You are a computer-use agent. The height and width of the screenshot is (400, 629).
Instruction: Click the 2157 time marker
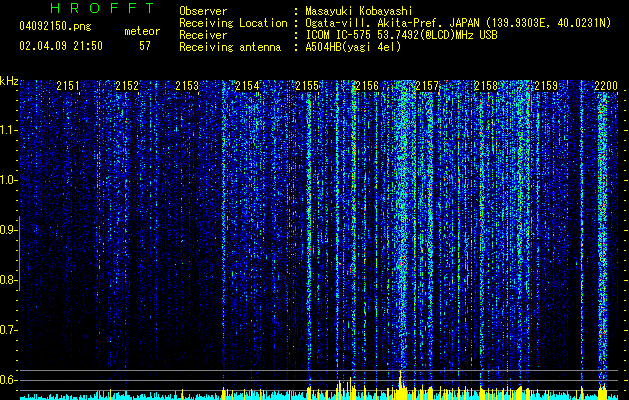(427, 86)
